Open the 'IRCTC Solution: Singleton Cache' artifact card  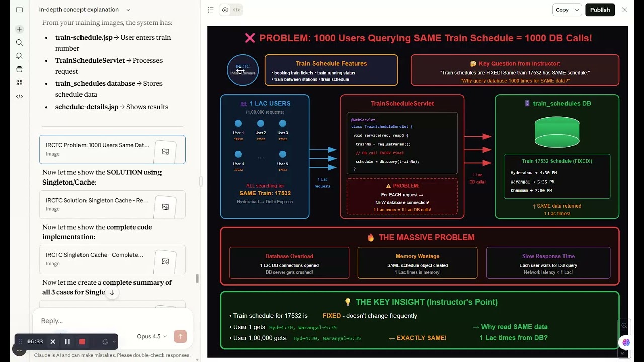[112, 204]
